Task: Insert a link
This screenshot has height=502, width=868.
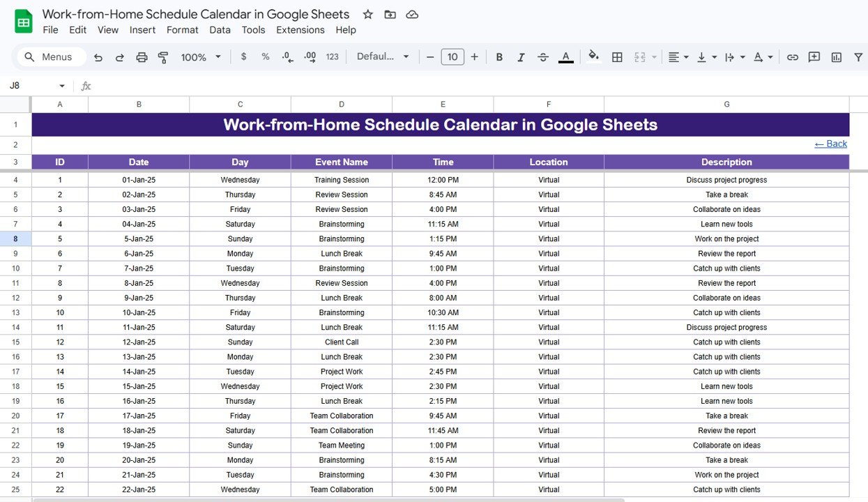Action: pos(792,56)
